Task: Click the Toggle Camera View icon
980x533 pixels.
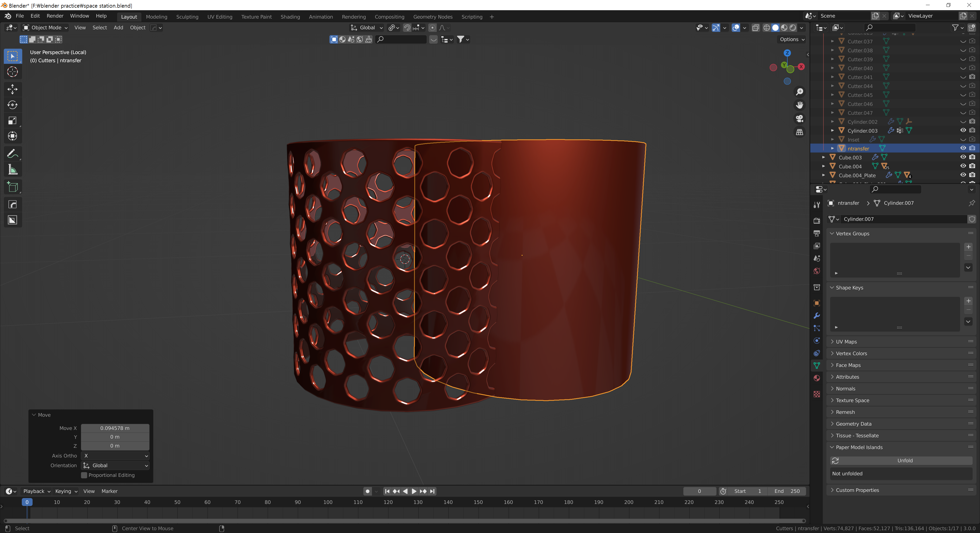Action: (800, 119)
